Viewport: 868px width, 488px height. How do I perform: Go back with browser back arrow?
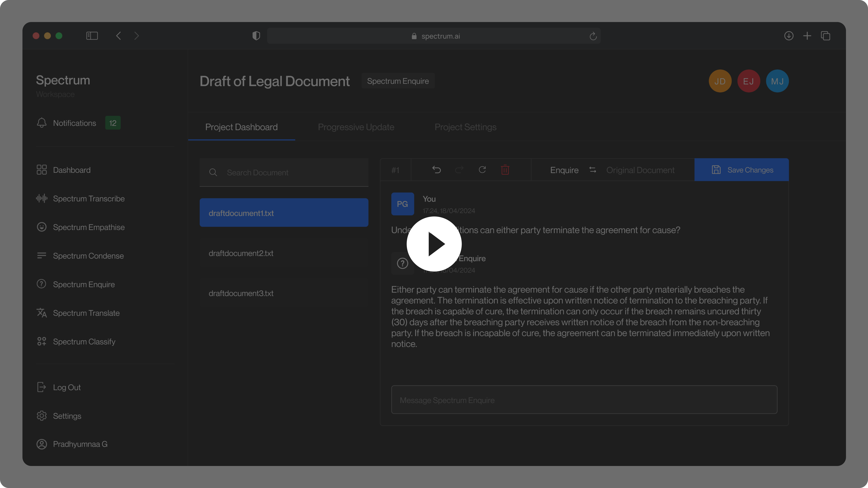click(118, 36)
